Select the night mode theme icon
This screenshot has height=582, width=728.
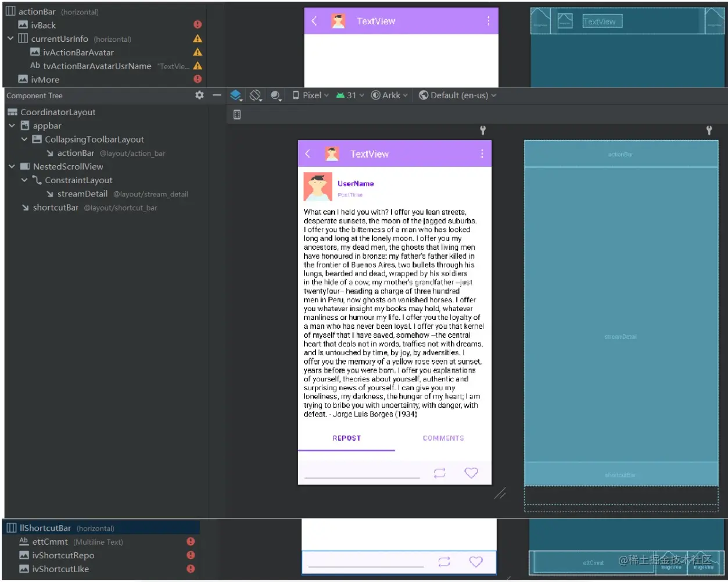(275, 95)
